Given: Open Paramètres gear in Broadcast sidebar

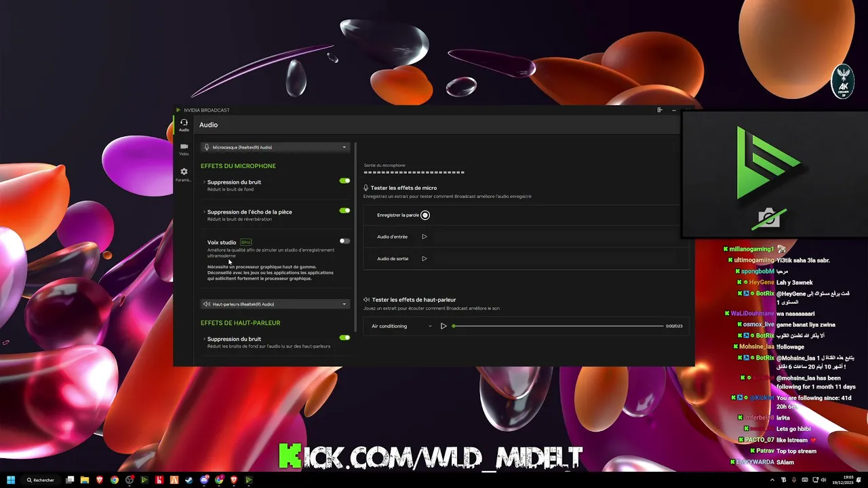Looking at the screenshot, I should point(184,175).
